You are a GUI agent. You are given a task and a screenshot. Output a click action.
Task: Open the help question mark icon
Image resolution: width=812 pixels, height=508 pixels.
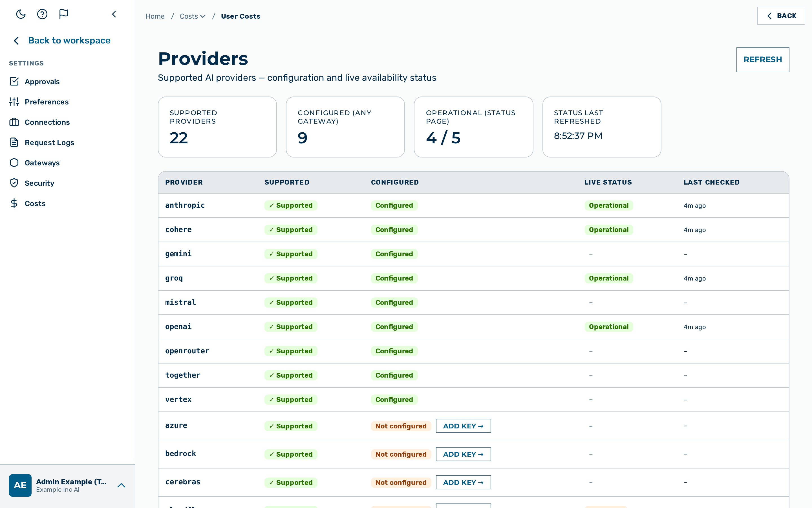pyautogui.click(x=42, y=14)
